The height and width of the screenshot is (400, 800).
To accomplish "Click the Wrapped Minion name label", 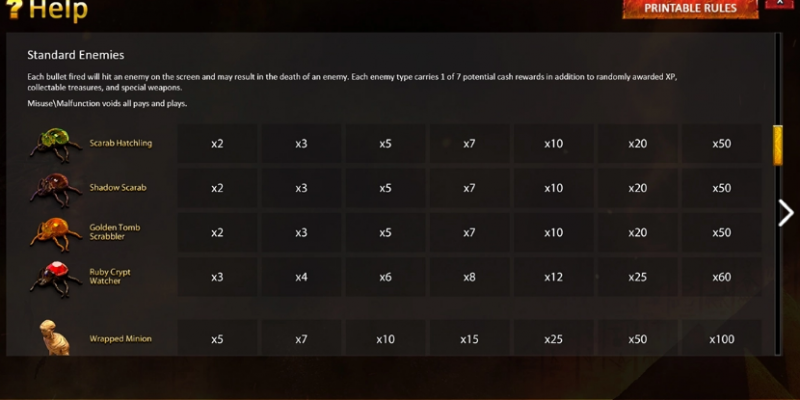I will click(120, 339).
